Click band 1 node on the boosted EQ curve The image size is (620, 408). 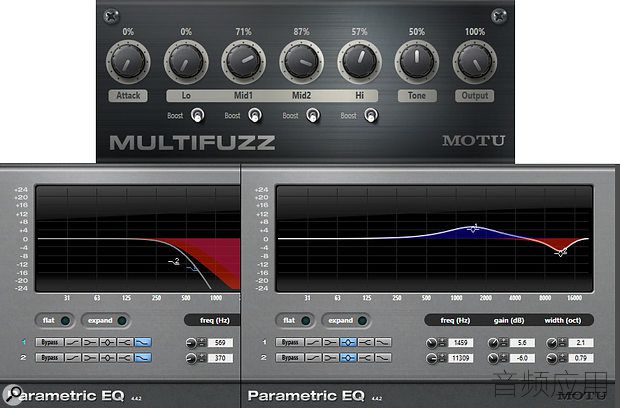[473, 228]
